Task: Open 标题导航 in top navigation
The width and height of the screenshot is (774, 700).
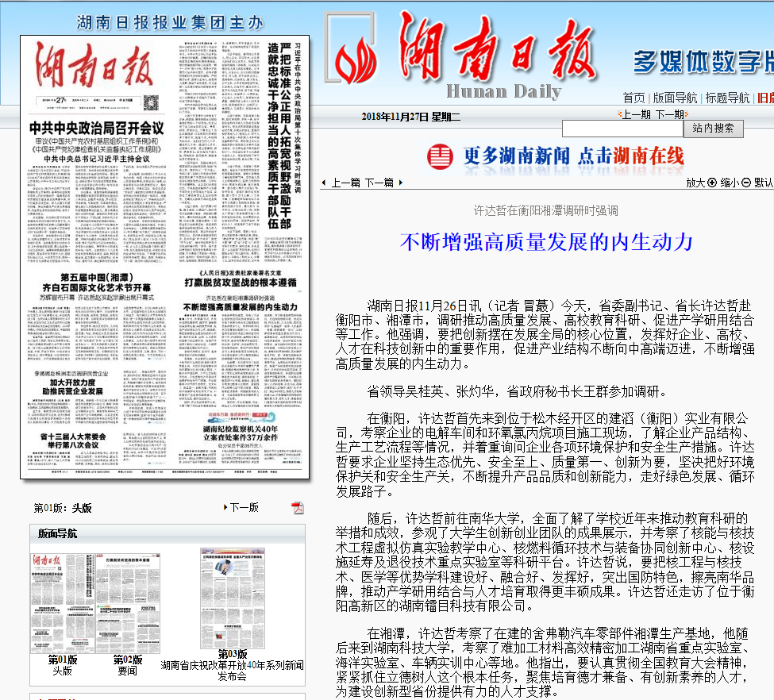Action: point(727,98)
